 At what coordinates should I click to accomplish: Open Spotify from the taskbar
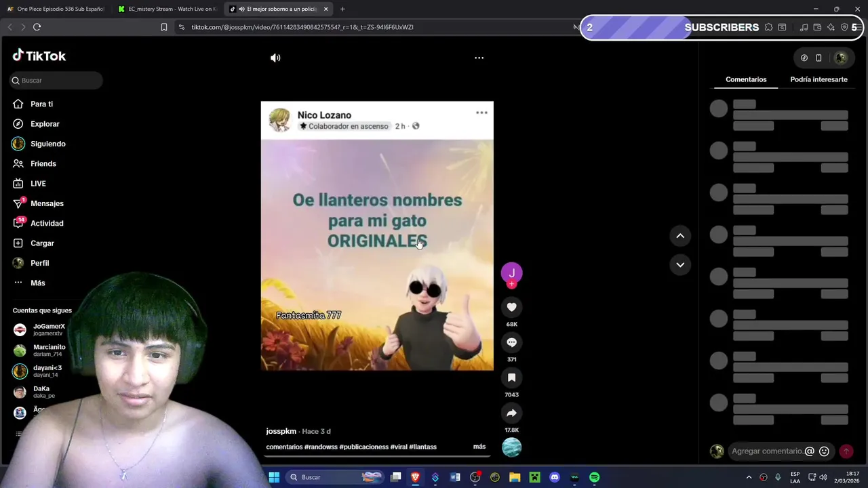tap(594, 477)
